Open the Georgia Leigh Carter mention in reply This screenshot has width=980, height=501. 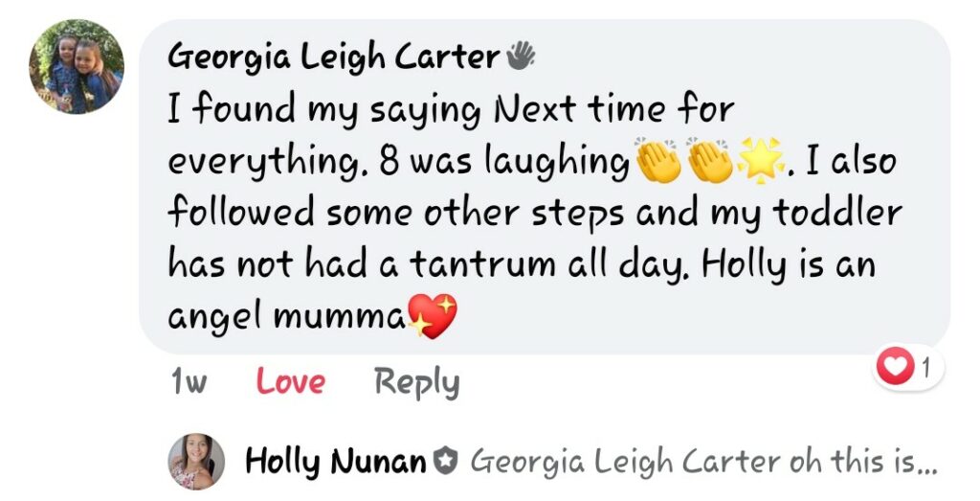click(x=625, y=462)
